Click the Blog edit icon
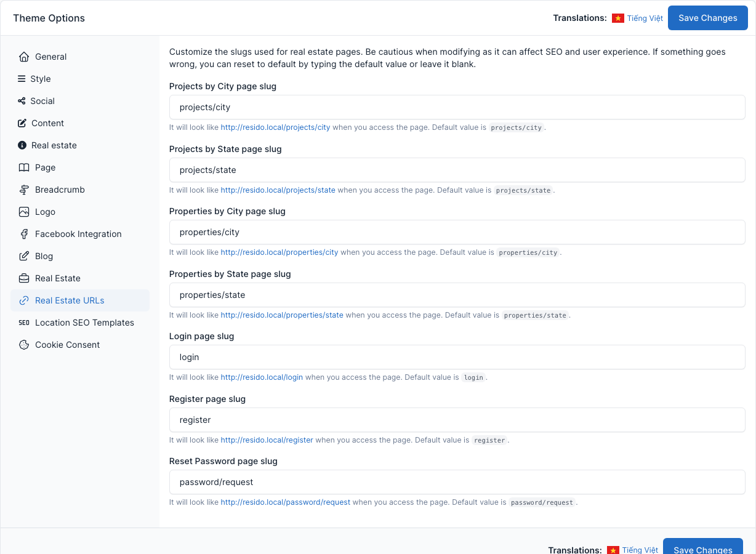The image size is (756, 554). [24, 256]
